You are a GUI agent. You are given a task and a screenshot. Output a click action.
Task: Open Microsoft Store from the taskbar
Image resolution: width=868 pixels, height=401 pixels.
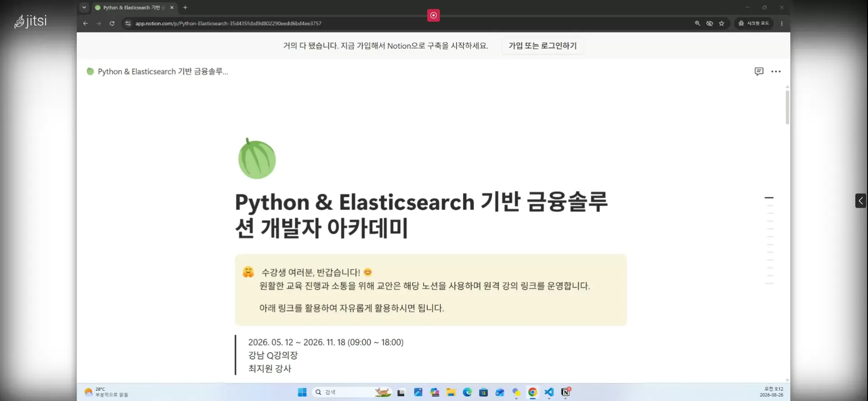point(483,392)
